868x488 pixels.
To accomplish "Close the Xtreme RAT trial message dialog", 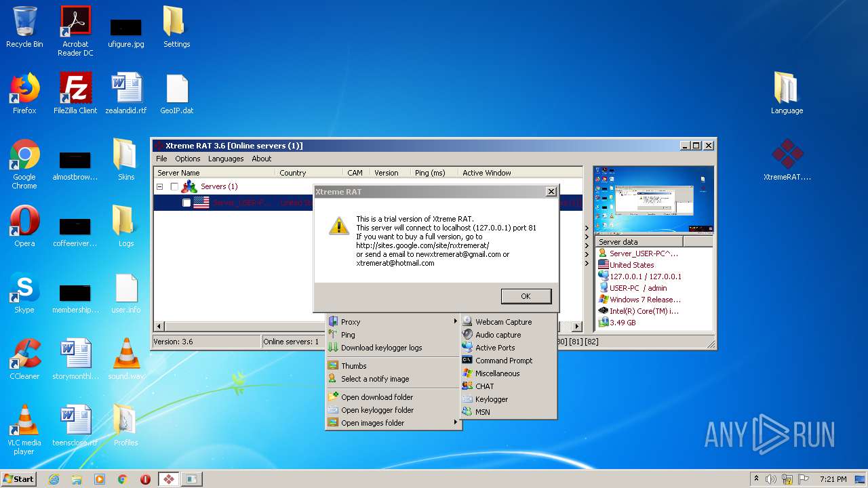I will pos(551,192).
